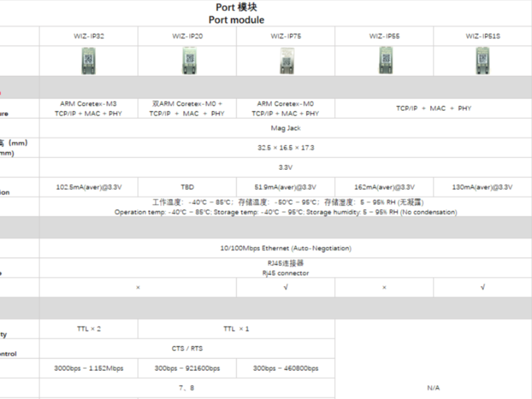The image size is (532, 399).
Task: Select the Mag Jack cell
Action: point(285,128)
